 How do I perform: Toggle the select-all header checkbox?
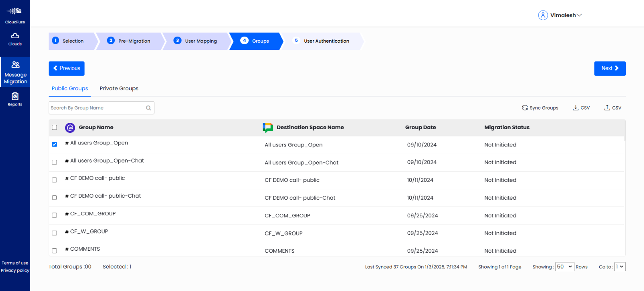click(x=54, y=128)
